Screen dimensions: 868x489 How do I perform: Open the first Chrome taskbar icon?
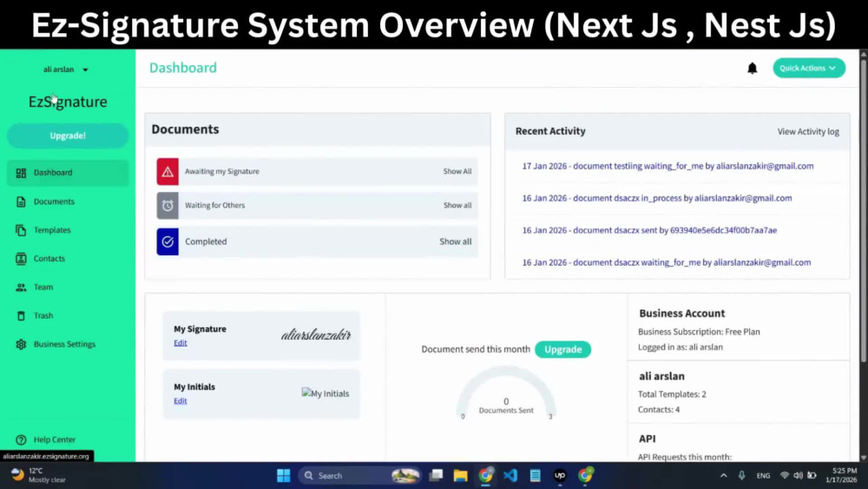[x=485, y=475]
